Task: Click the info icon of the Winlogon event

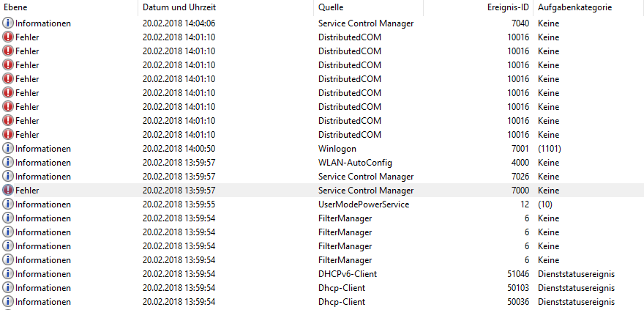Action: click(x=8, y=149)
